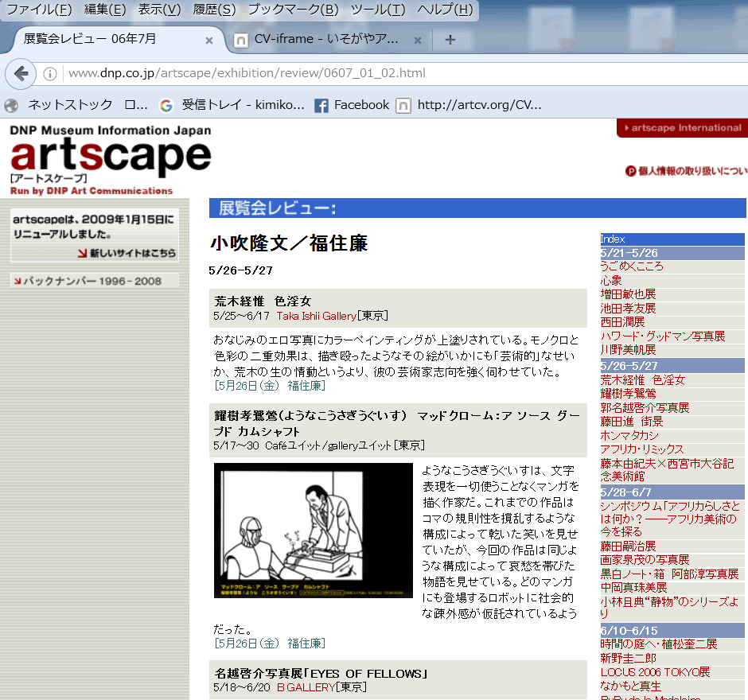Open 小林且典"静物"のシリーズより link
748x700 pixels.
click(x=669, y=608)
